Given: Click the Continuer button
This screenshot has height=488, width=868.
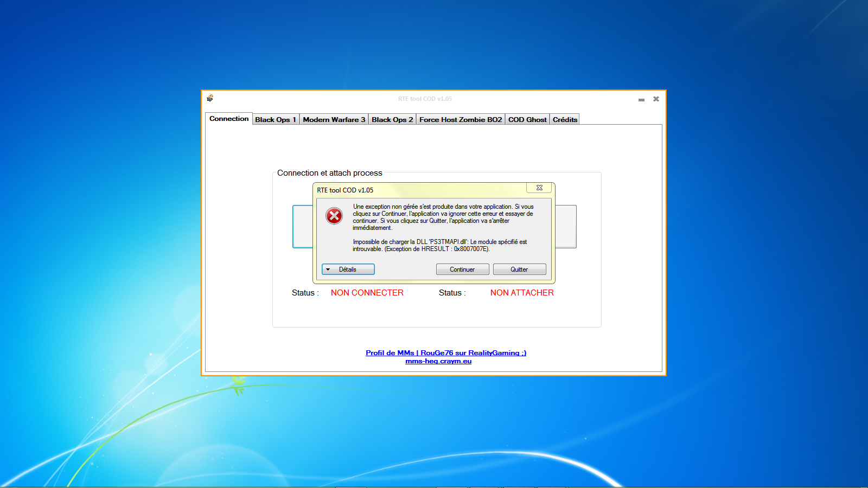Looking at the screenshot, I should (x=462, y=269).
